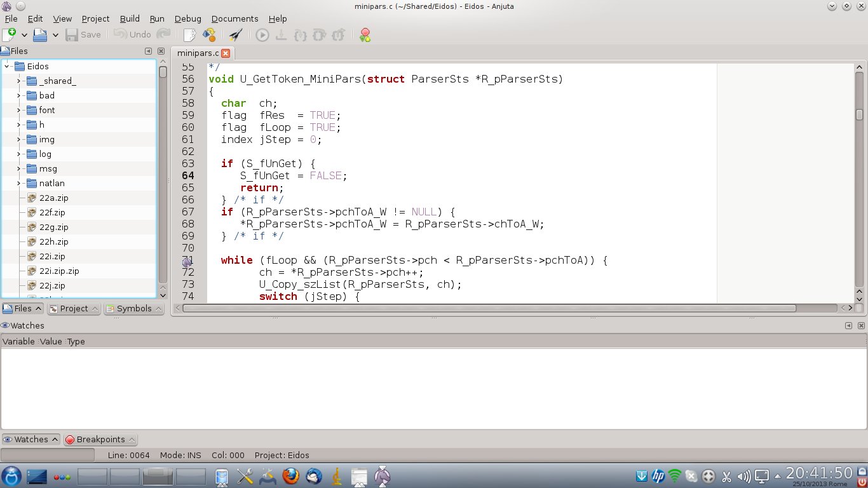868x488 pixels.
Task: Click the bookmark marker on line 71
Action: pos(187,261)
